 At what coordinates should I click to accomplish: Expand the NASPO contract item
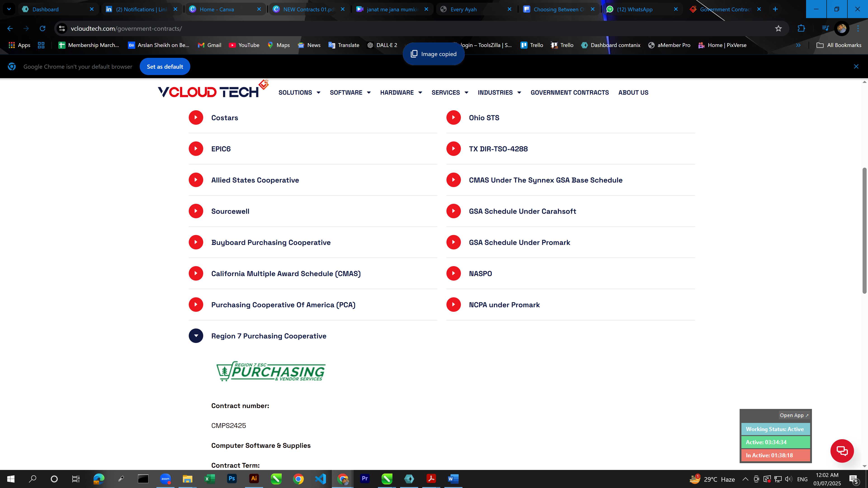[453, 273]
